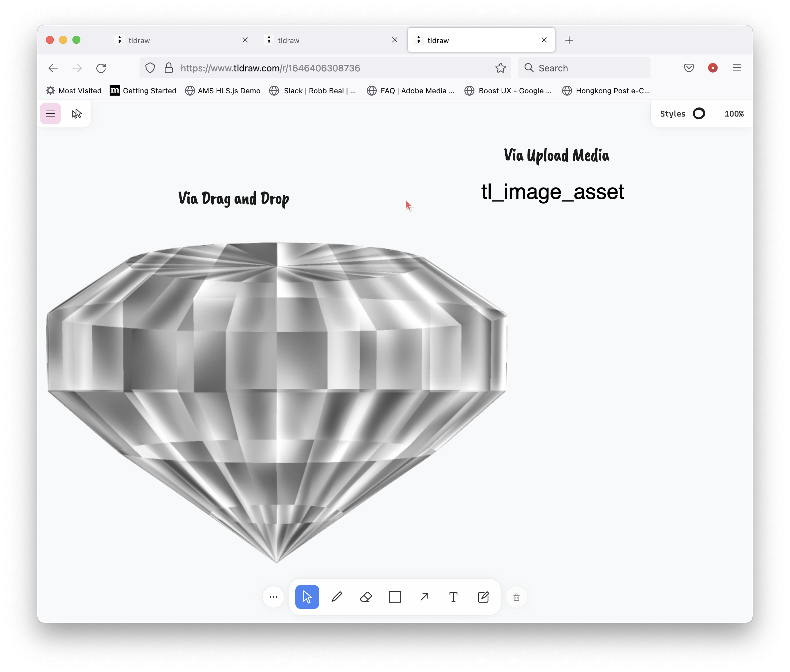This screenshot has height=672, width=790.
Task: Open the tldraw hamburger menu
Action: (x=50, y=114)
